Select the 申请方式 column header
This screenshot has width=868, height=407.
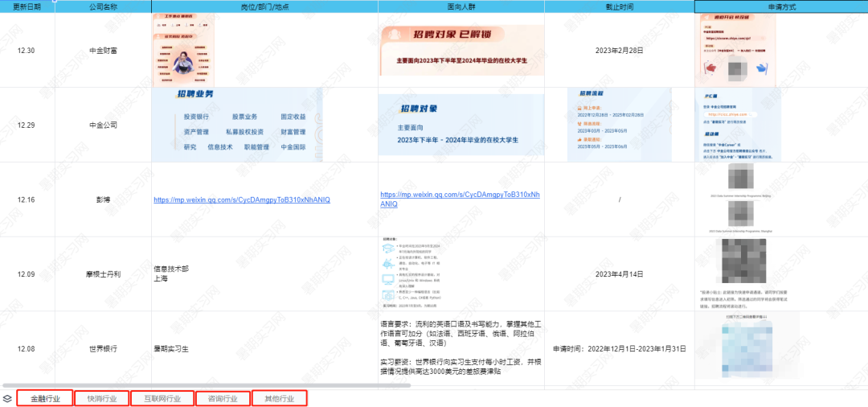click(780, 6)
